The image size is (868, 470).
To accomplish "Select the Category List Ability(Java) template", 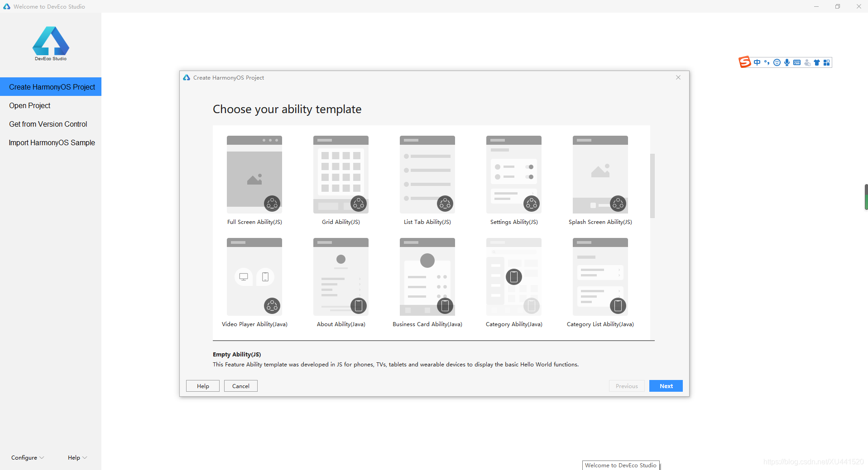I will pos(600,277).
